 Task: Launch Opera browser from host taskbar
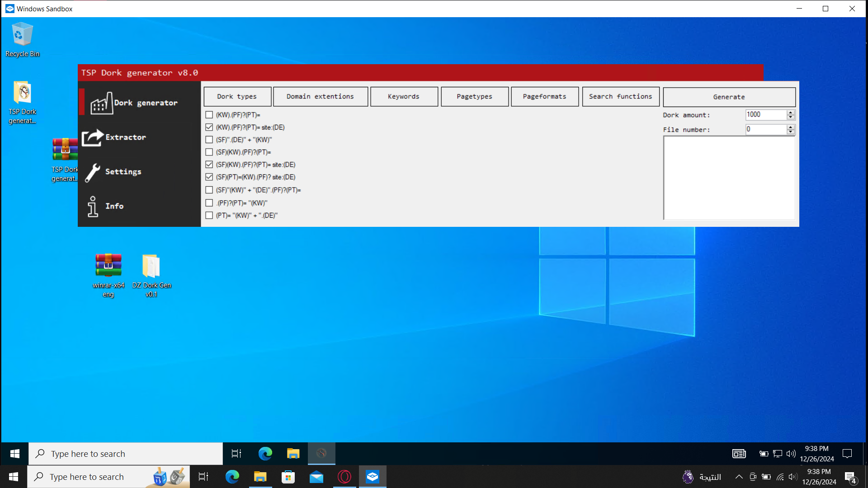(x=344, y=477)
